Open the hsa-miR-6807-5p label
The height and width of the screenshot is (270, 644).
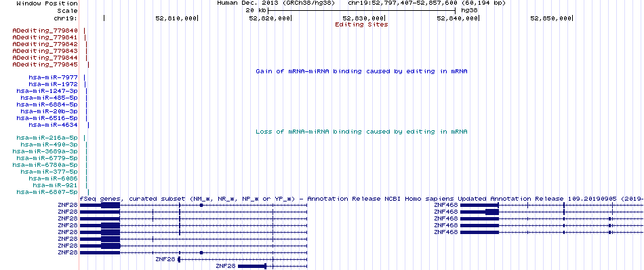(47, 192)
